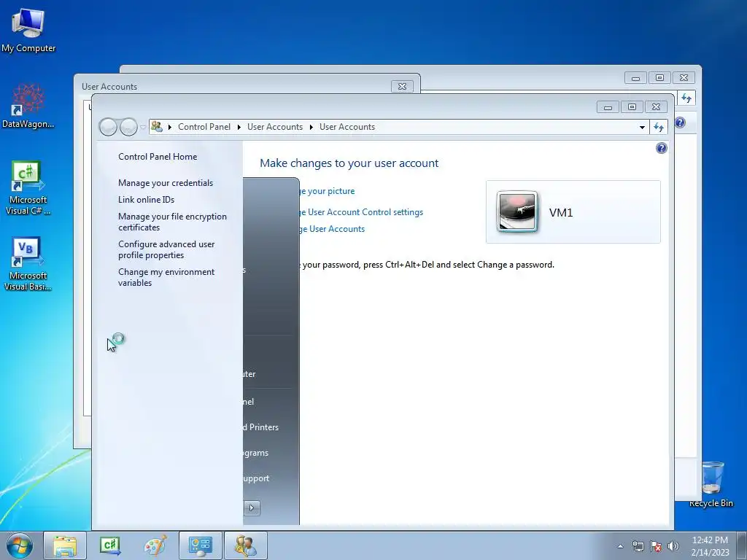Image resolution: width=747 pixels, height=560 pixels.
Task: Launch Microsoft Visual C# desktop shortcut
Action: pos(28,187)
